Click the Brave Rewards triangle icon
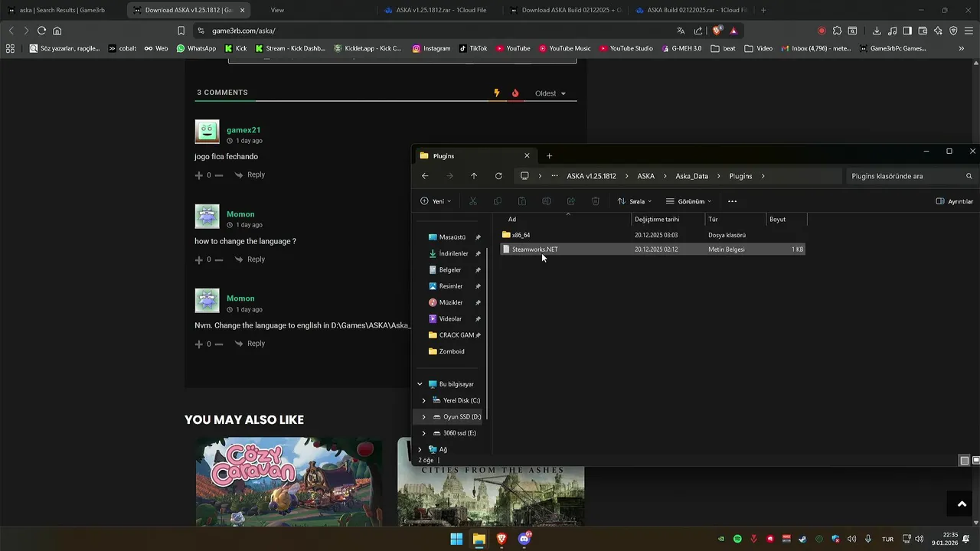The height and width of the screenshot is (551, 980). pos(733,31)
